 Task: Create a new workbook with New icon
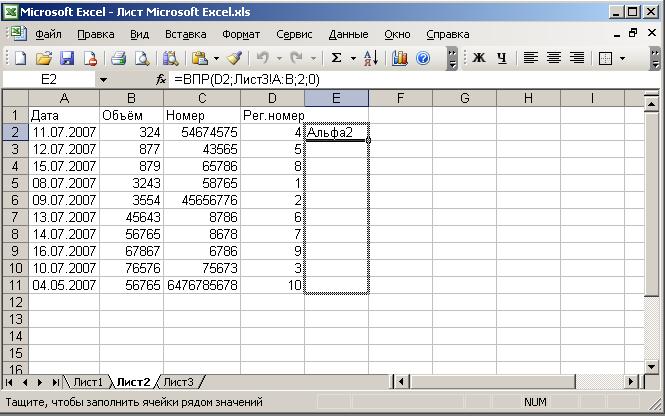19,58
